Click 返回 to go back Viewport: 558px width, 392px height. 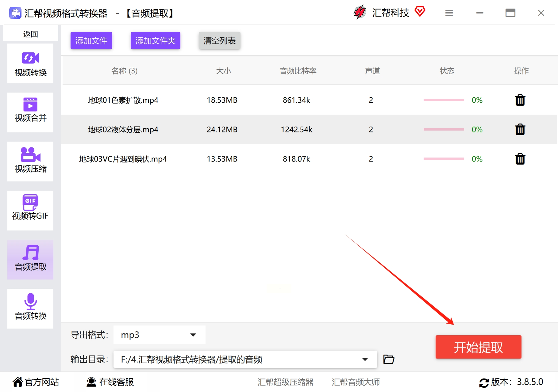click(31, 34)
